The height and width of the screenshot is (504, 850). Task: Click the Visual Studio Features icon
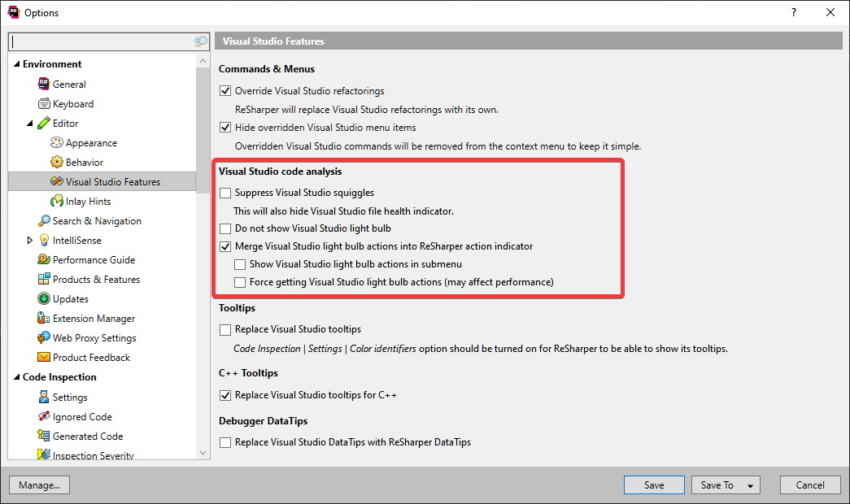(56, 181)
